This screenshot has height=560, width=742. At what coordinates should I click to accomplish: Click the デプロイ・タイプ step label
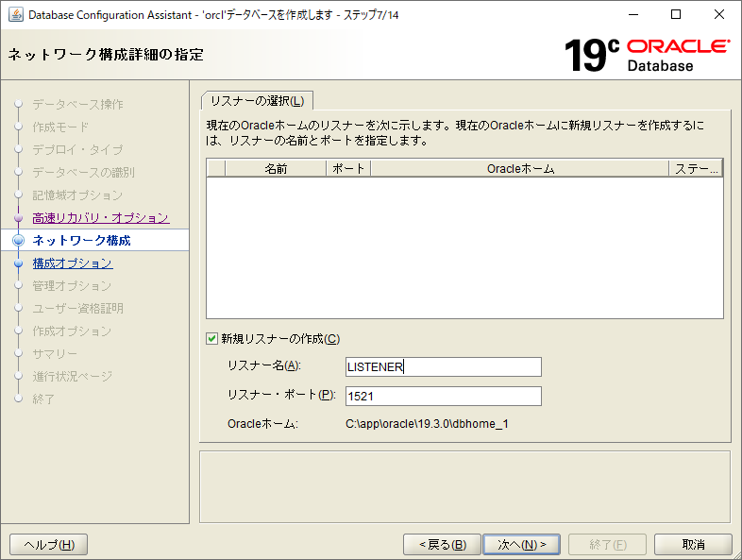pyautogui.click(x=77, y=149)
